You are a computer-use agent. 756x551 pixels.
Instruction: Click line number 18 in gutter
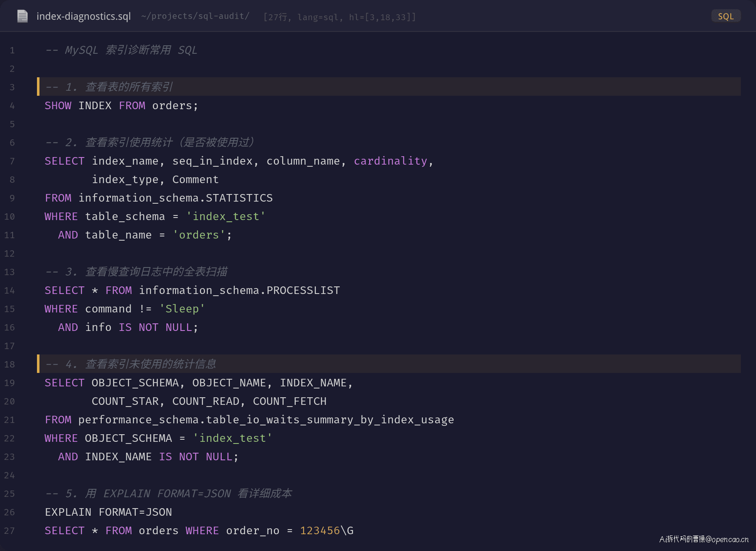coord(9,365)
